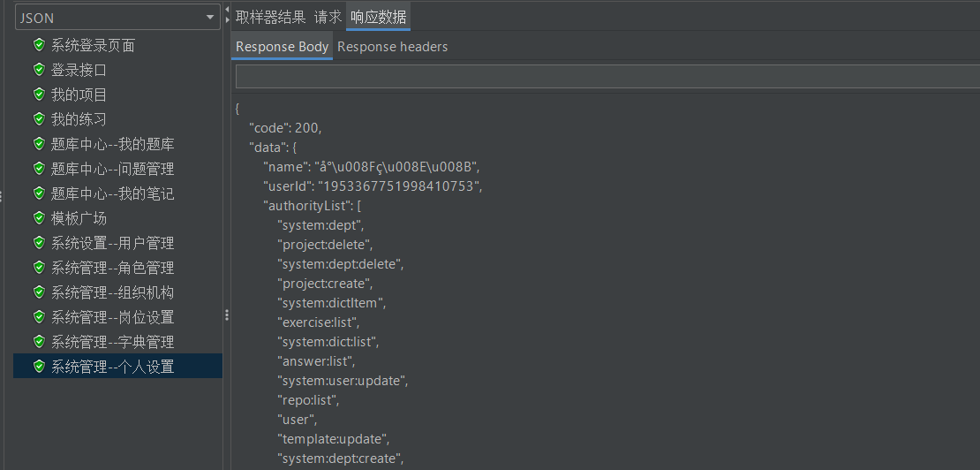Image resolution: width=980 pixels, height=470 pixels.
Task: Click the "system:dictItem" entry
Action: [x=332, y=302]
